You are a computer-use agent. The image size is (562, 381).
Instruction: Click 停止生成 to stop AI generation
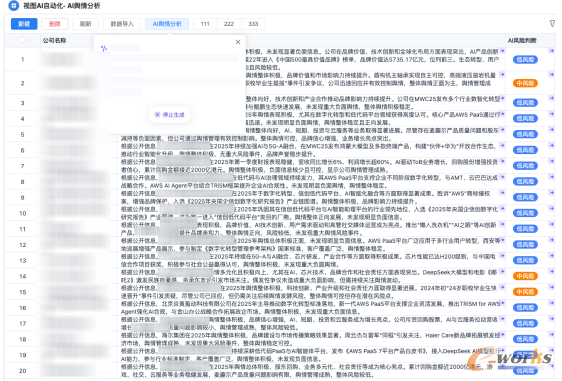pyautogui.click(x=170, y=115)
